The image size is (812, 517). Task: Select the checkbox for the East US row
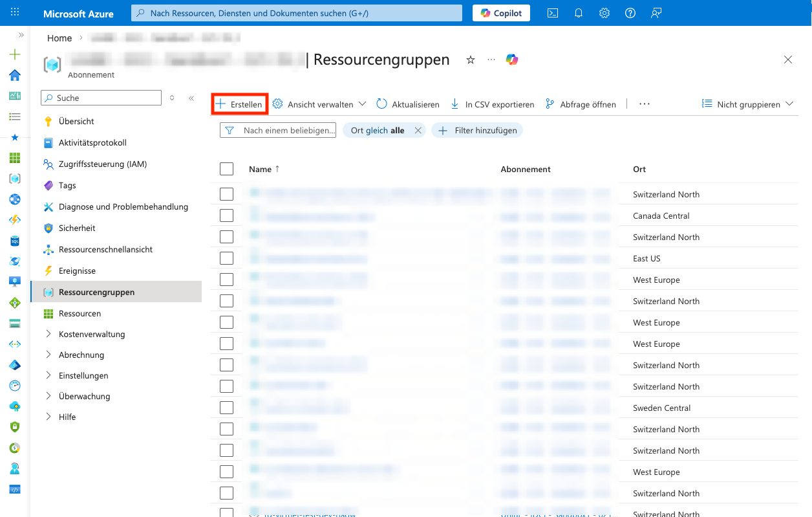pyautogui.click(x=226, y=258)
